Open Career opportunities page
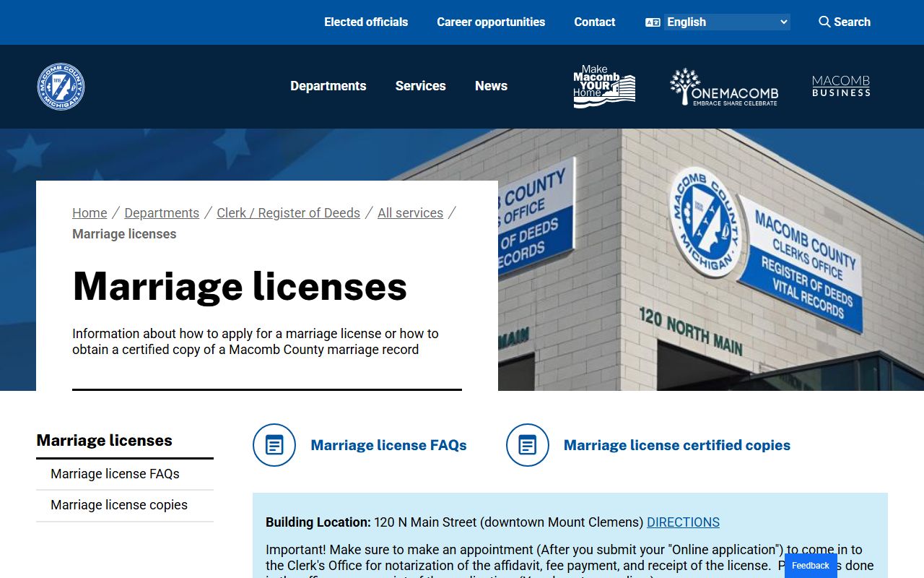 (491, 22)
